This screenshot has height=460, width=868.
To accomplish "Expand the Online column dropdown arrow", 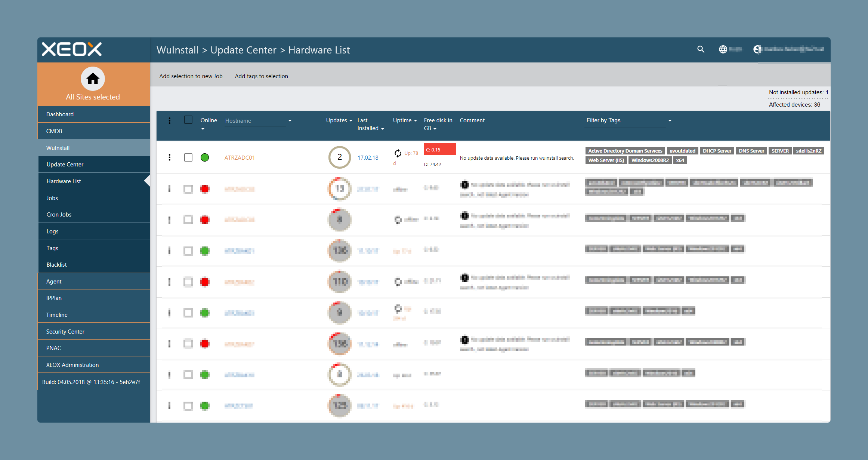I will 203,129.
